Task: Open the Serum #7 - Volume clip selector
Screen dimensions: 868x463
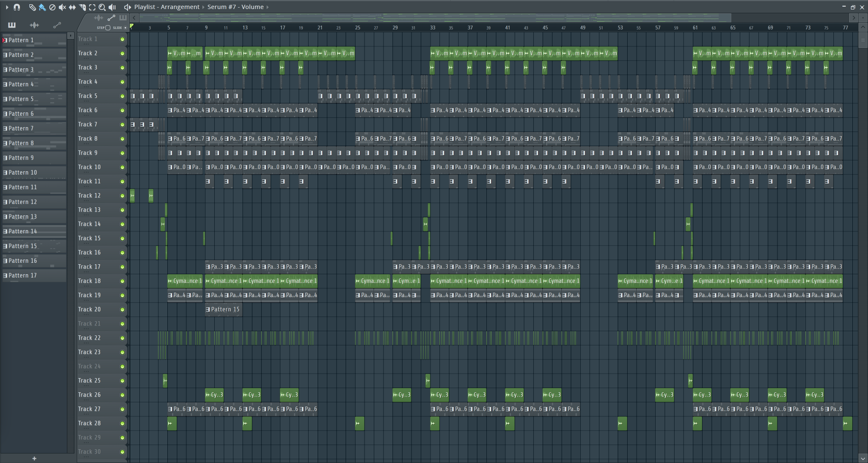Action: [x=236, y=7]
